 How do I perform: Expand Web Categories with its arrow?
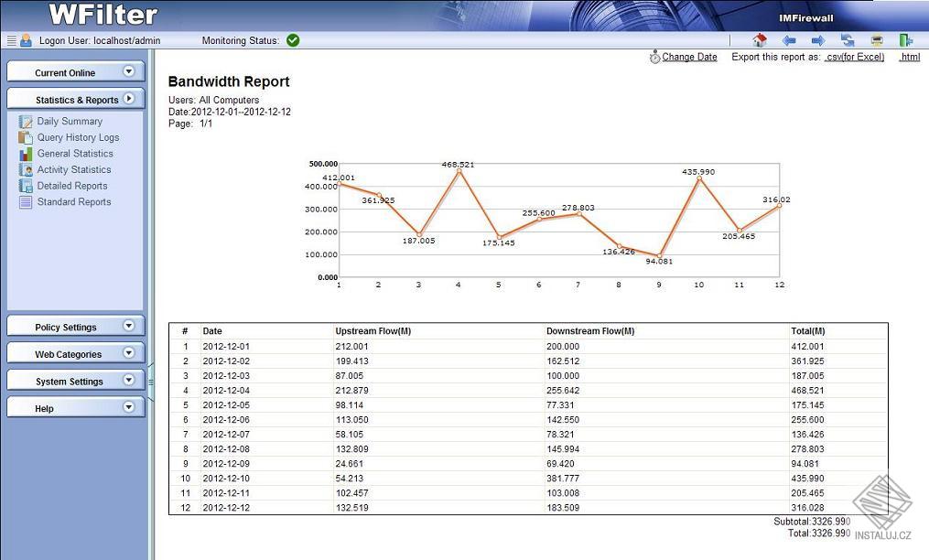pyautogui.click(x=128, y=353)
